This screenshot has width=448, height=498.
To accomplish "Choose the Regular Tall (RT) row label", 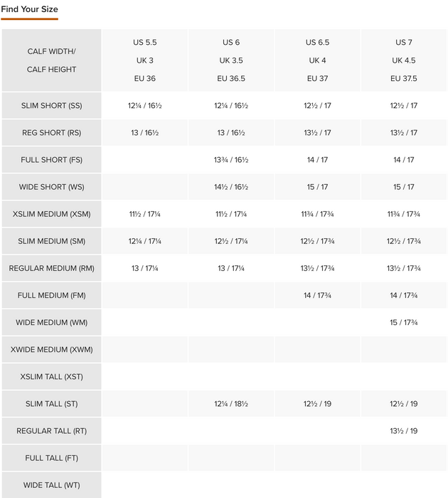I will coord(51,431).
